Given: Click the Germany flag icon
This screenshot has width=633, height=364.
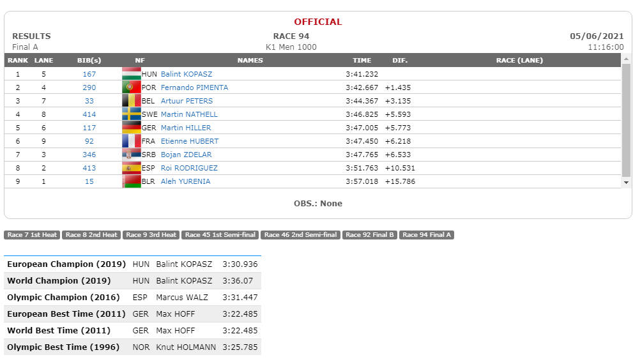Looking at the screenshot, I should (131, 128).
